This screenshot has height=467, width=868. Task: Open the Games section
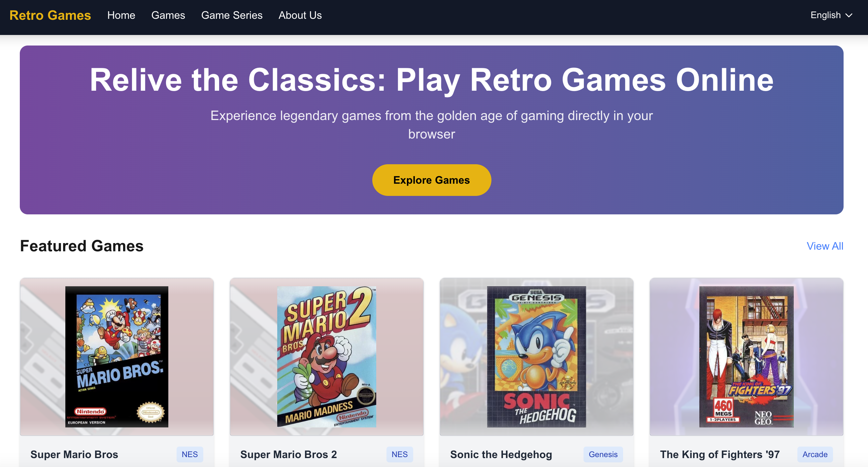168,15
